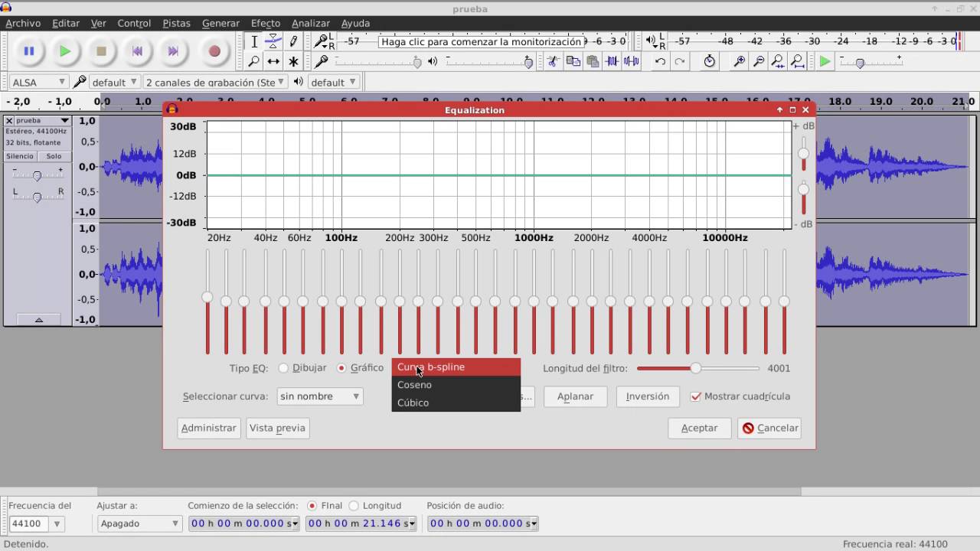Select the Selection (I-beam) tool
Image resolution: width=980 pixels, height=551 pixels.
click(254, 41)
